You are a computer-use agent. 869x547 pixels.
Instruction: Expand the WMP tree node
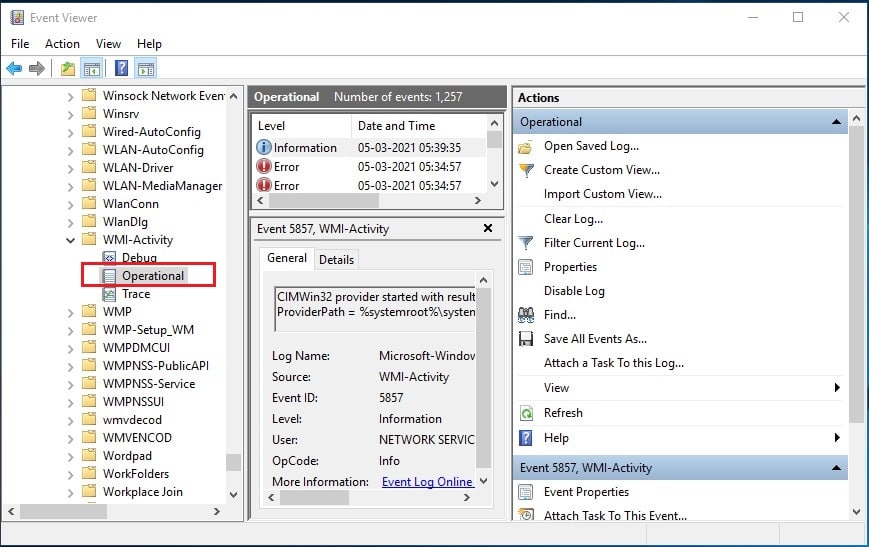[70, 313]
